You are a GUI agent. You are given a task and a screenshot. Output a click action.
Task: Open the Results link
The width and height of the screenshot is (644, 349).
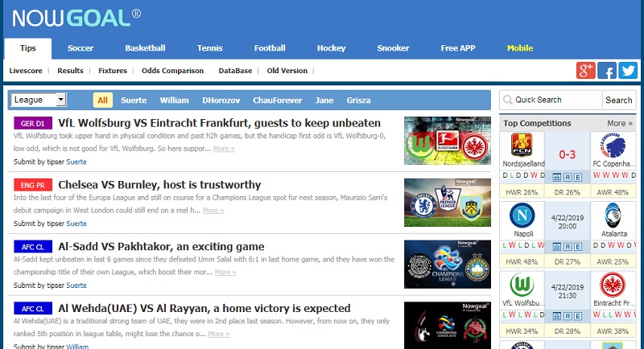tap(70, 71)
